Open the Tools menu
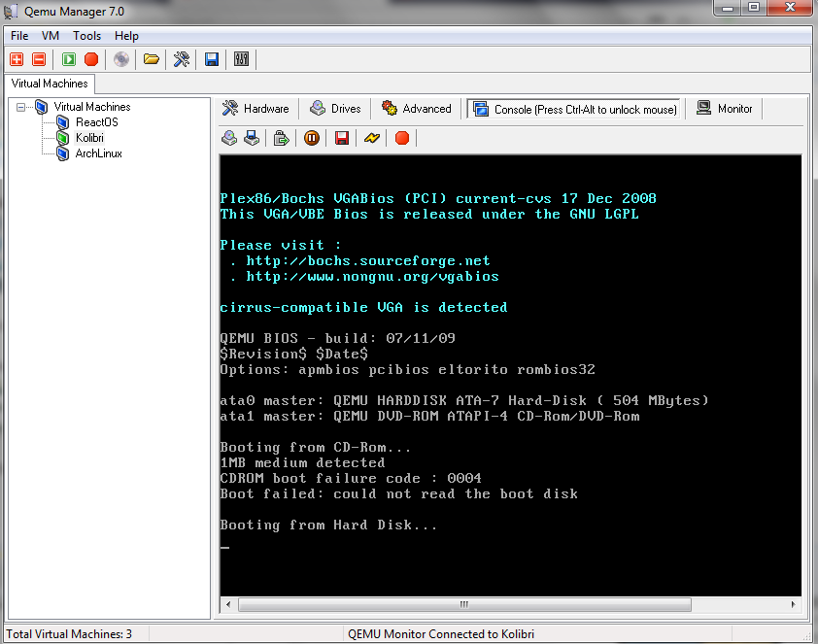 (x=86, y=35)
